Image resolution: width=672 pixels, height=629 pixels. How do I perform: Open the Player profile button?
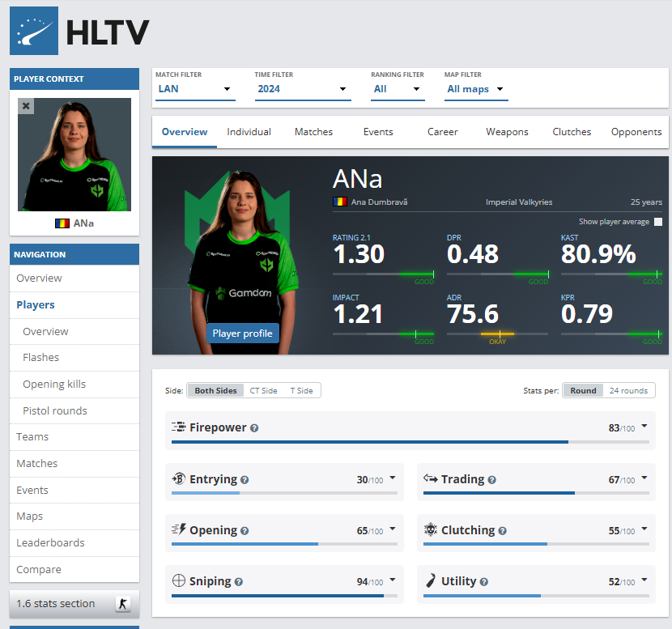(243, 334)
